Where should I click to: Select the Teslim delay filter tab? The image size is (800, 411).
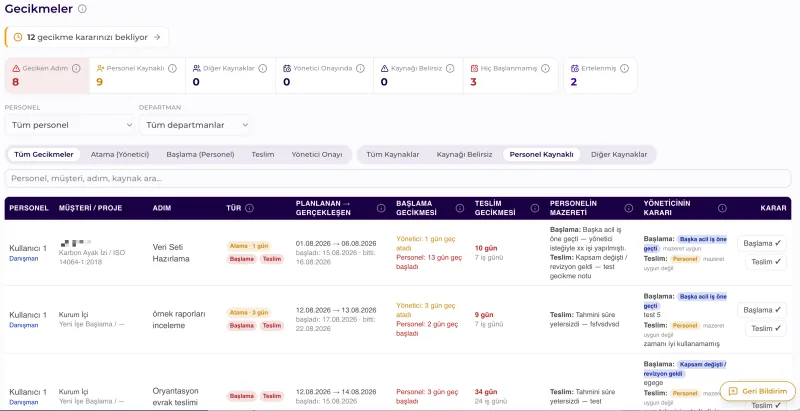pyautogui.click(x=263, y=155)
